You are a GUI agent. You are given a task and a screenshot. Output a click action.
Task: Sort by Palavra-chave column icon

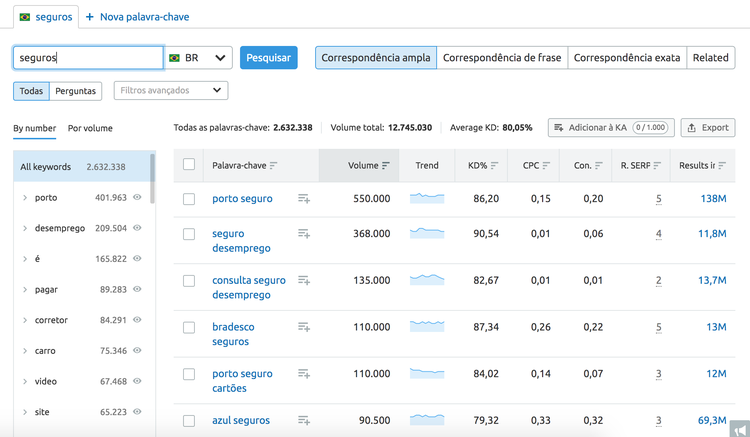pos(273,165)
